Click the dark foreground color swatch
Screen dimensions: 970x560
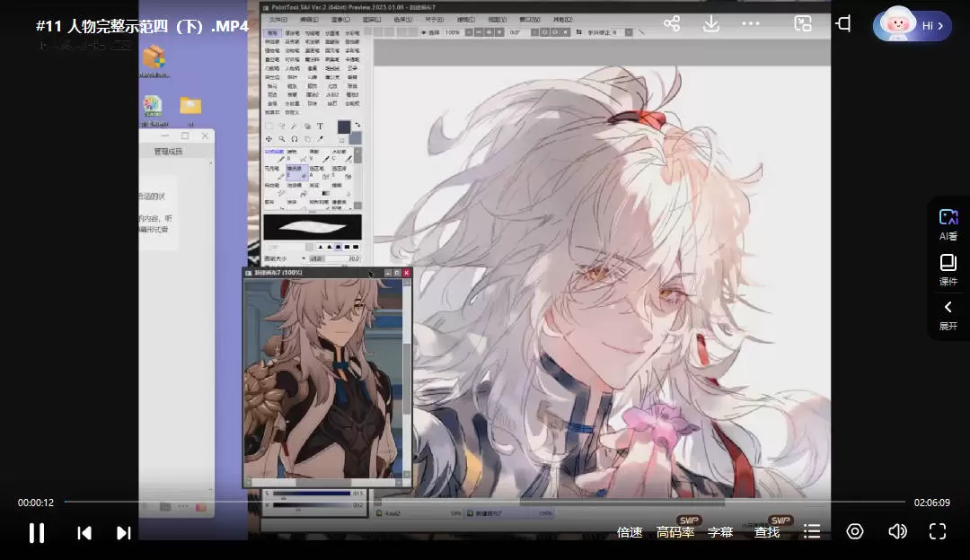pyautogui.click(x=344, y=127)
